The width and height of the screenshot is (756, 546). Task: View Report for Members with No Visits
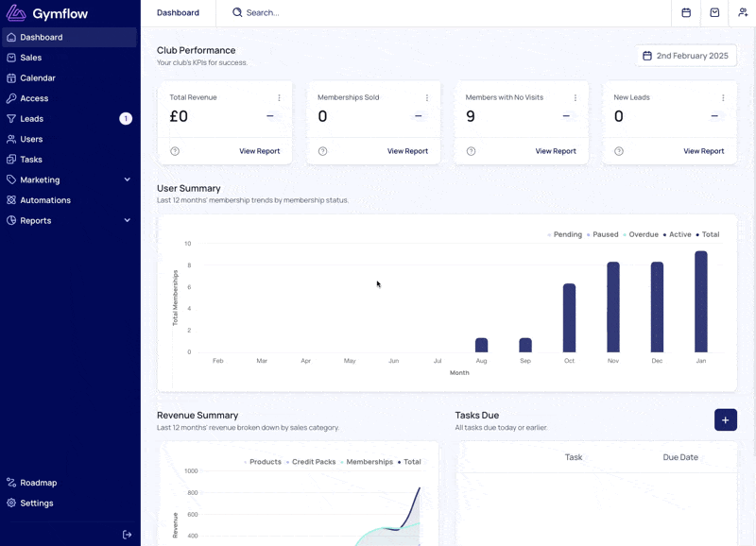[556, 151]
